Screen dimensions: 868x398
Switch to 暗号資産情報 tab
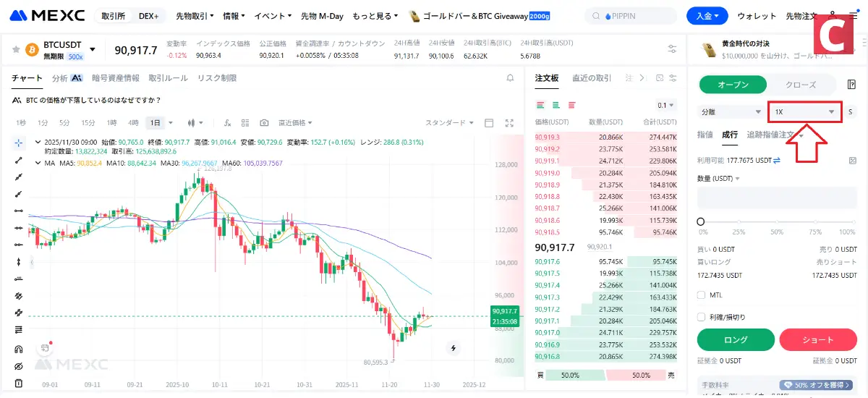click(116, 78)
